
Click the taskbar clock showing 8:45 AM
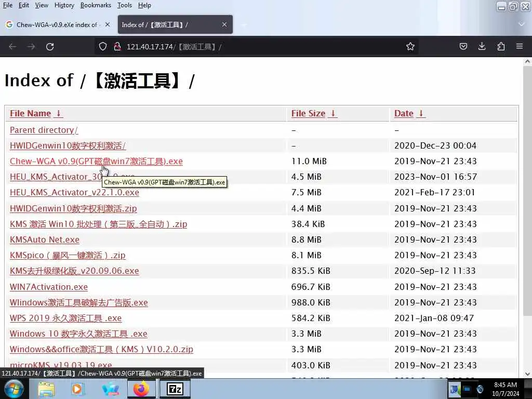pyautogui.click(x=506, y=389)
